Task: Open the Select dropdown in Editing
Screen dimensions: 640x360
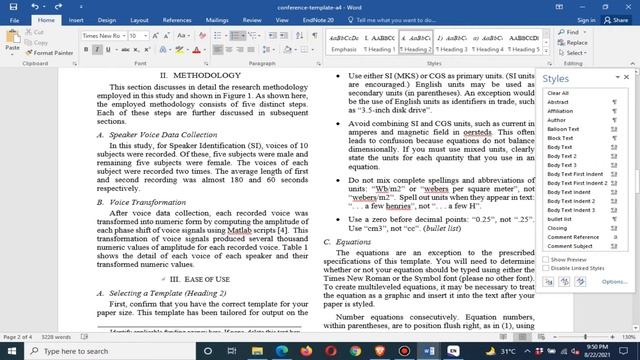Action: (x=573, y=53)
